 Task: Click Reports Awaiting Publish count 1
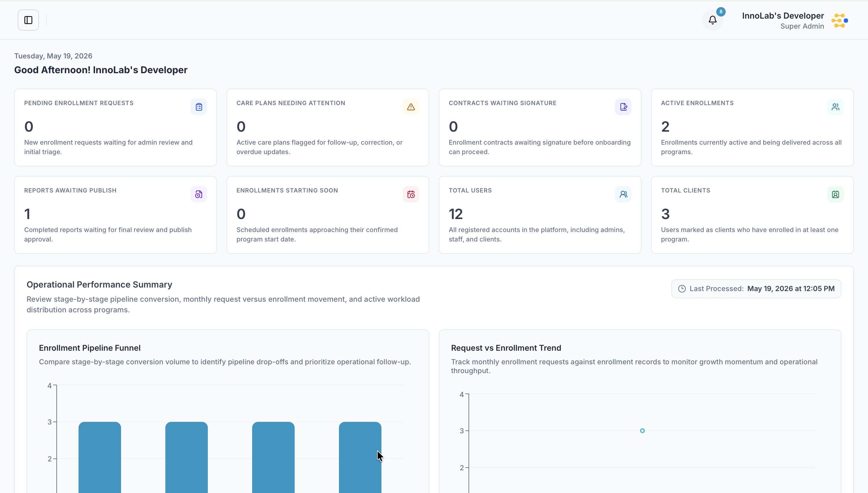(27, 214)
